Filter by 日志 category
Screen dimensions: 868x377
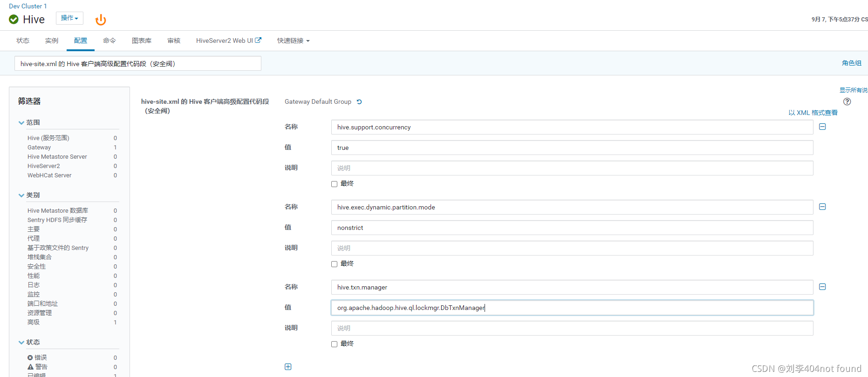coord(34,285)
